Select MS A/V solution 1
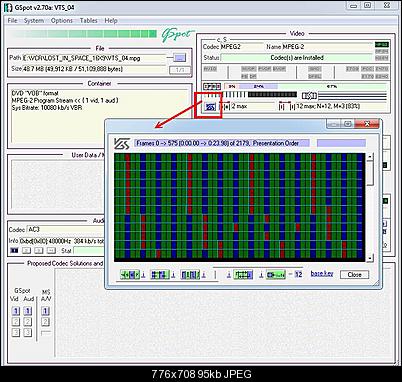Image resolution: width=402 pixels, height=382 pixels. 45,311
